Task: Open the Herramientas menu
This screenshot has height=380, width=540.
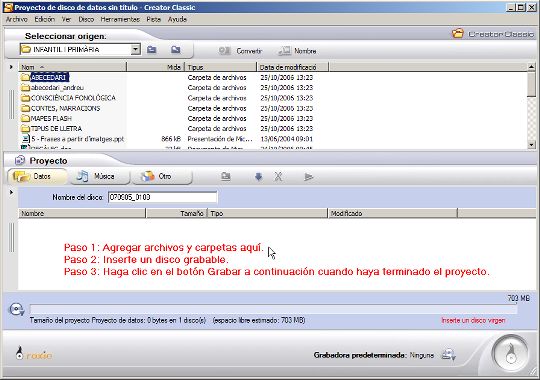Action: (120, 19)
